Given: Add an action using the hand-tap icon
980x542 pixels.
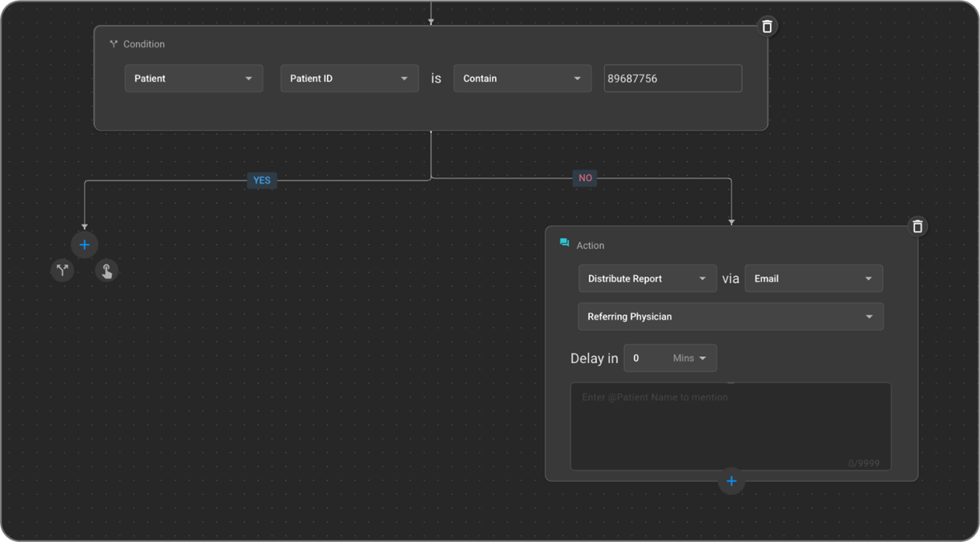Looking at the screenshot, I should (x=106, y=271).
